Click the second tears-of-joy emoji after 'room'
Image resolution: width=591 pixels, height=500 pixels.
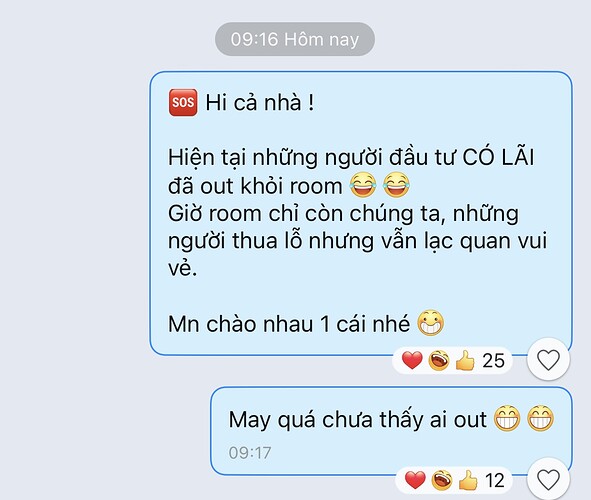(x=396, y=185)
